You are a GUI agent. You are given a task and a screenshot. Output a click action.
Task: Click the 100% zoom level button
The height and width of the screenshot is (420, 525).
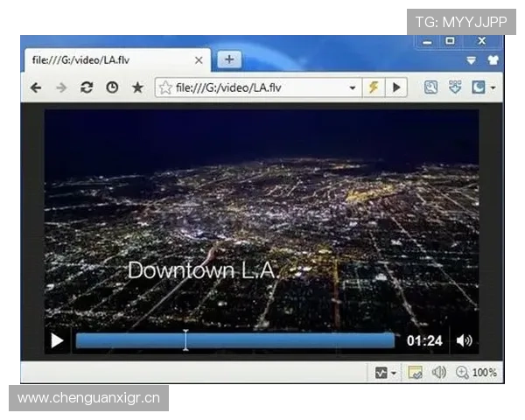pyautogui.click(x=477, y=373)
